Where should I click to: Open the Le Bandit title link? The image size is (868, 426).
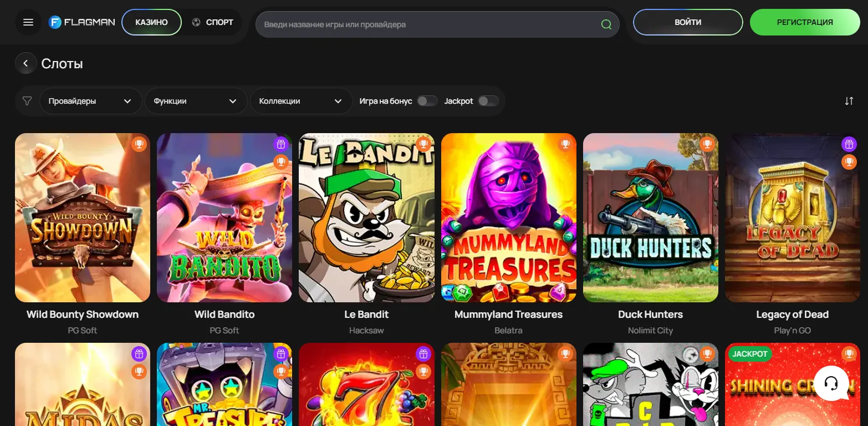coord(366,315)
